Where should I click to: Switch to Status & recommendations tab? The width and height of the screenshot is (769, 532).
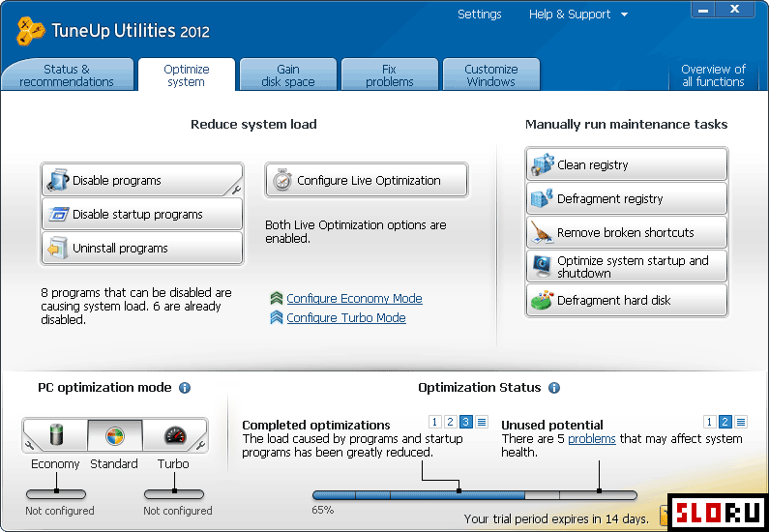67,75
